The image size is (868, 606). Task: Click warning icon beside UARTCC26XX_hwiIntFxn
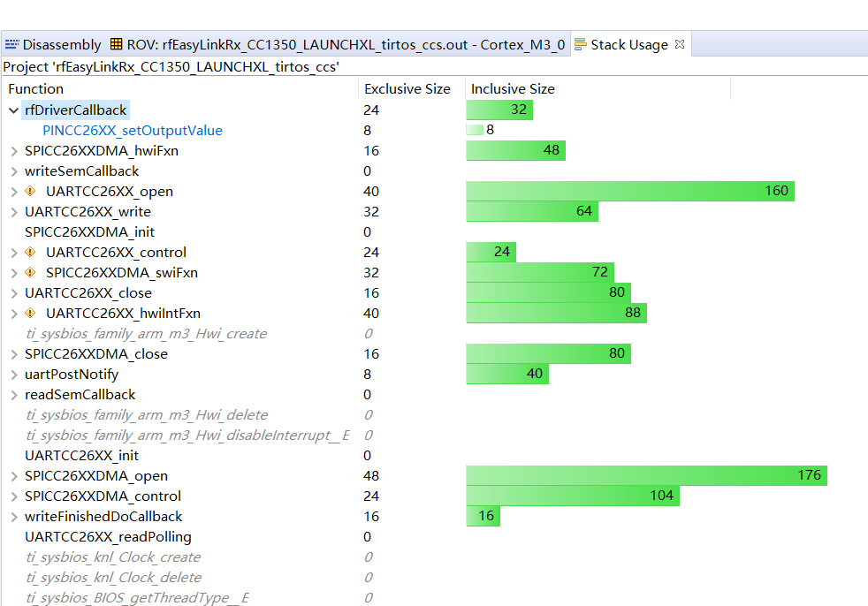[x=30, y=314]
